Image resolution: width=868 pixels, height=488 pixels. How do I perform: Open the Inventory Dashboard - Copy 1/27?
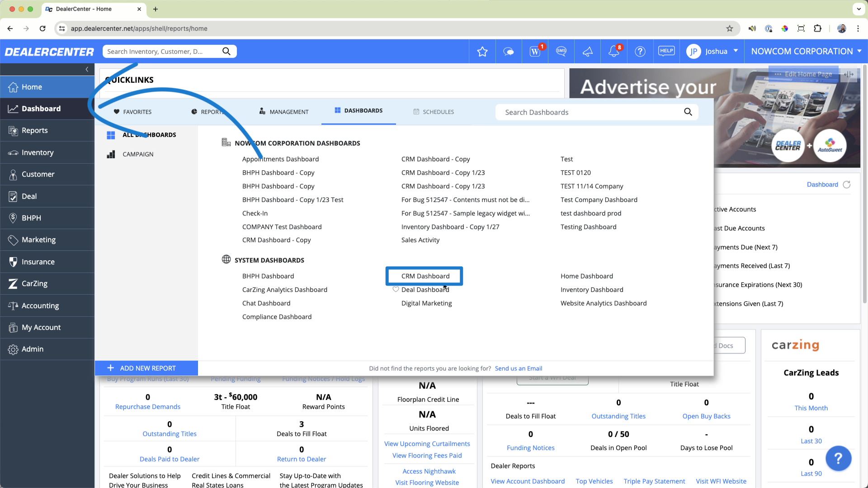click(450, 227)
